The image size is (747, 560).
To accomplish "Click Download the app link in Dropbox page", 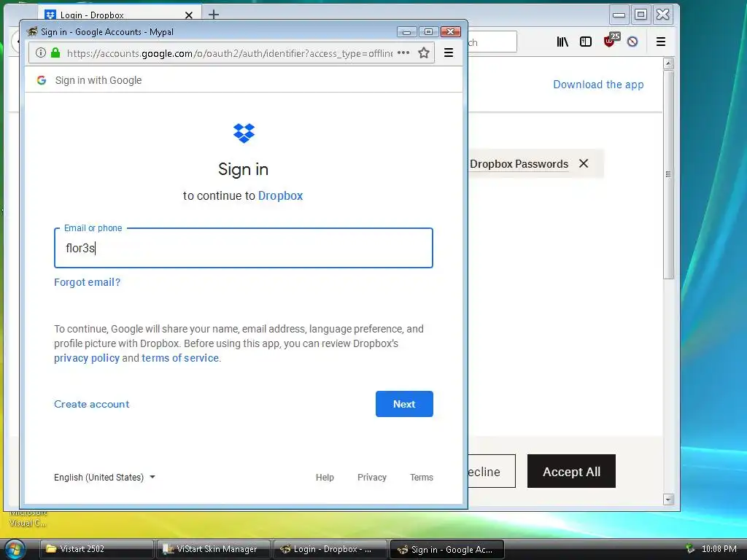I will coord(598,85).
